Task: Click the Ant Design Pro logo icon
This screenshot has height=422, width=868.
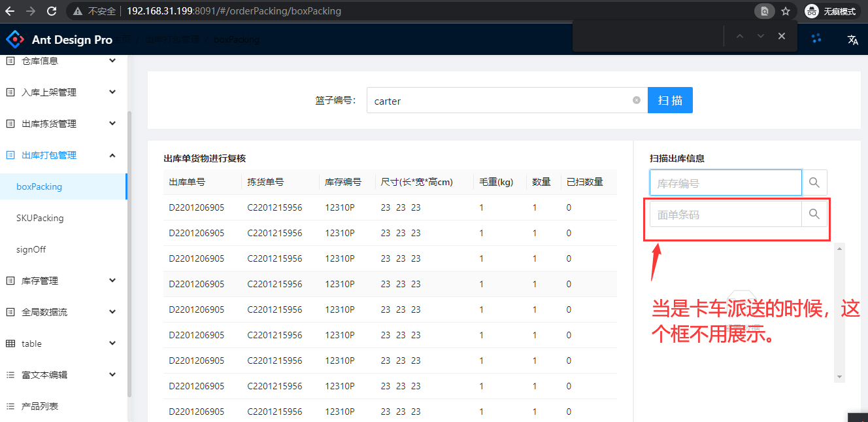Action: [15, 39]
